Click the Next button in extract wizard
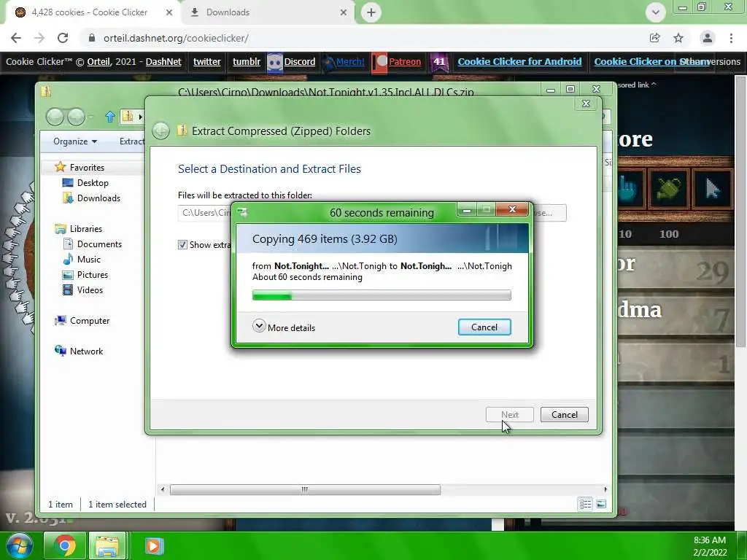 [509, 414]
